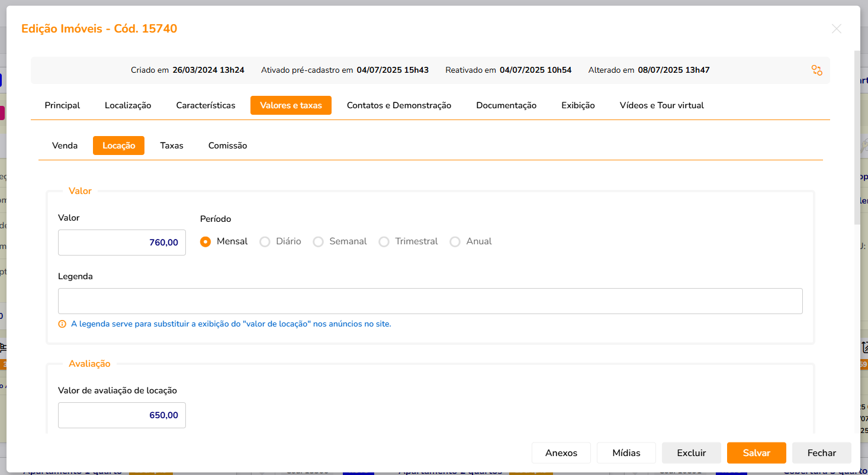
Task: Open Anexos from the footer
Action: tap(561, 453)
